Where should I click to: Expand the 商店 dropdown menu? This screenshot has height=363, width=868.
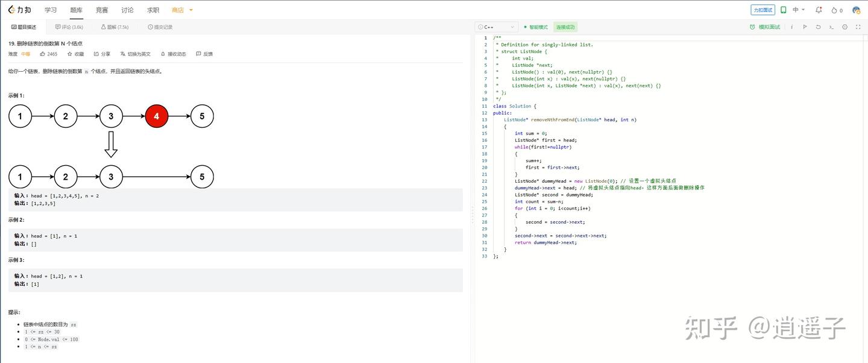point(182,10)
